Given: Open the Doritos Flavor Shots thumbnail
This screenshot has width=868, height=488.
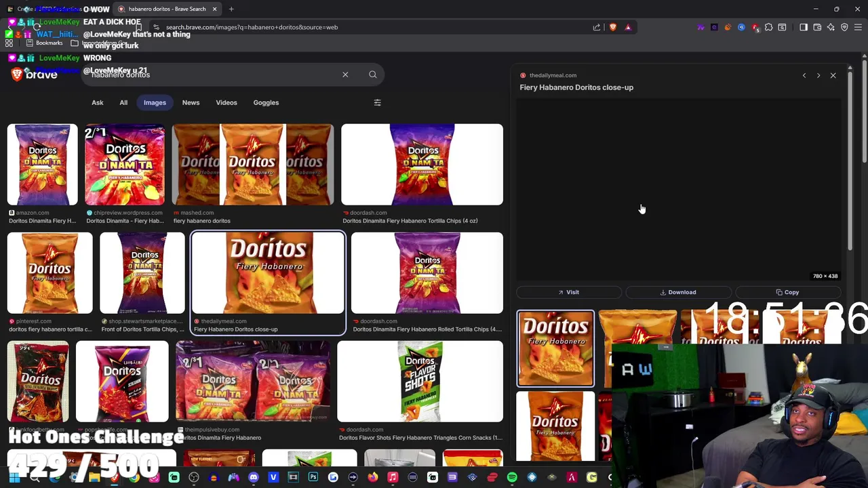Looking at the screenshot, I should [x=420, y=382].
